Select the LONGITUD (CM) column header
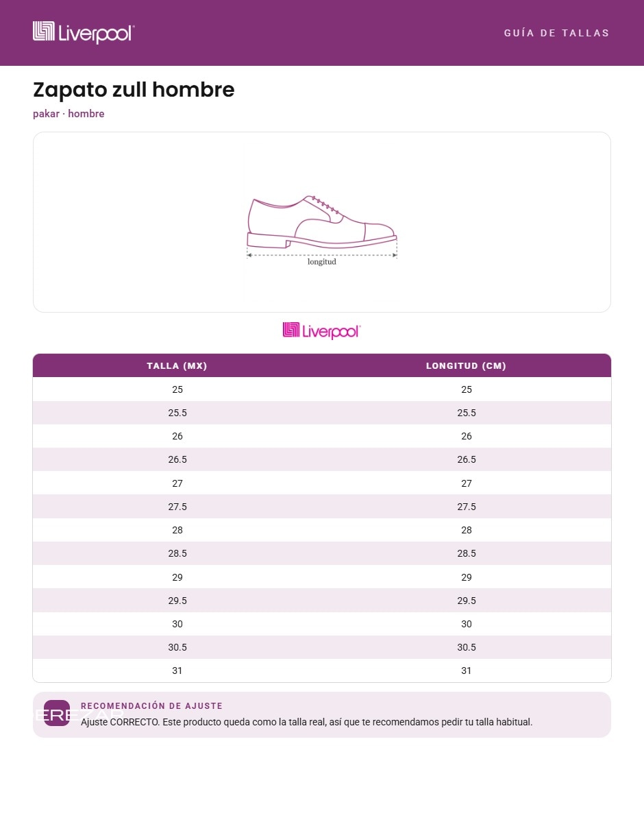Screen dimensions: 644x833 click(x=466, y=366)
